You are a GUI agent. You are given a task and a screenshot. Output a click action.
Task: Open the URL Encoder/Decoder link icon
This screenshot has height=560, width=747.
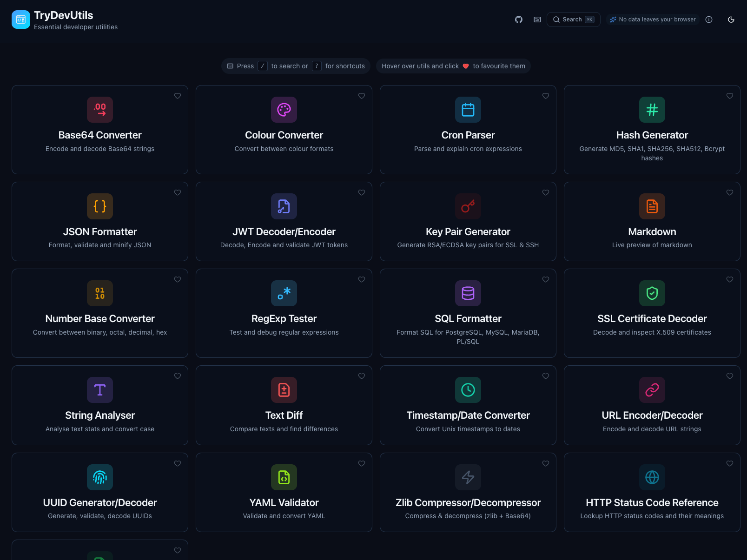point(652,390)
